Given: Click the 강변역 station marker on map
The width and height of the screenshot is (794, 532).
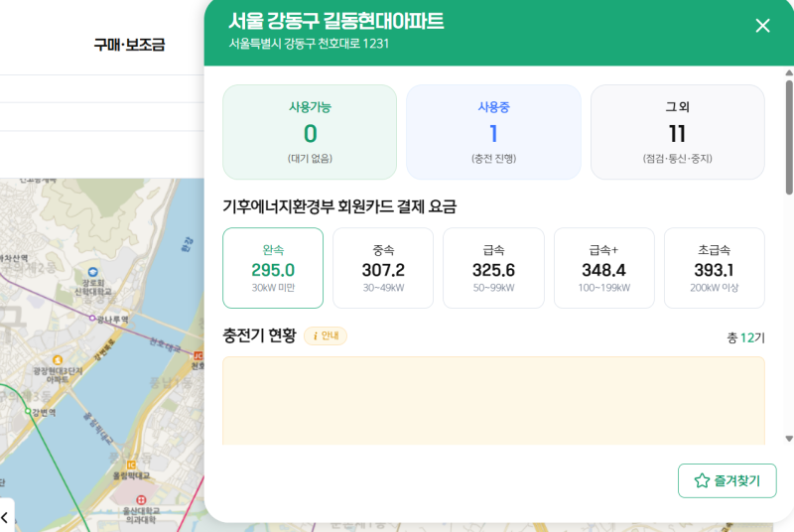Looking at the screenshot, I should point(28,411).
